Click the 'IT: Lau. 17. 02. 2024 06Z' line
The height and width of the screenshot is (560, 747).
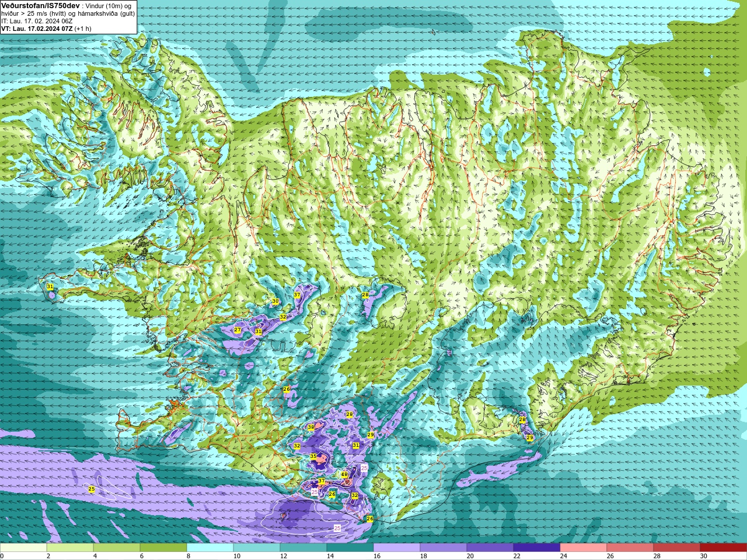coord(37,21)
